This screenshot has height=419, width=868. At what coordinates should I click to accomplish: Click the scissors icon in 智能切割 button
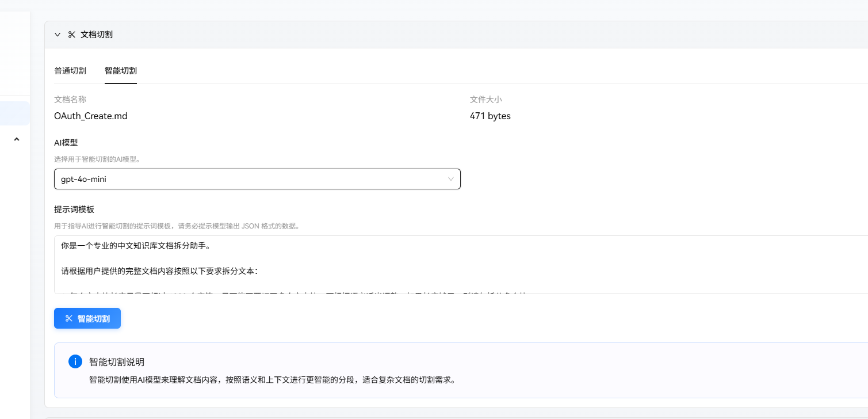pos(69,318)
